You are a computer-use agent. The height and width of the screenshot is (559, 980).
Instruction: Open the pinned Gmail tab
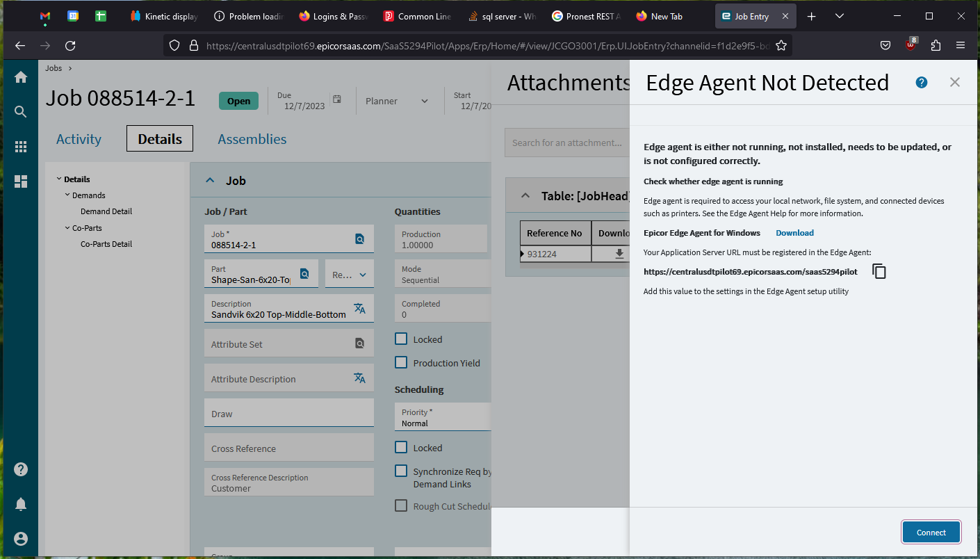coord(45,16)
